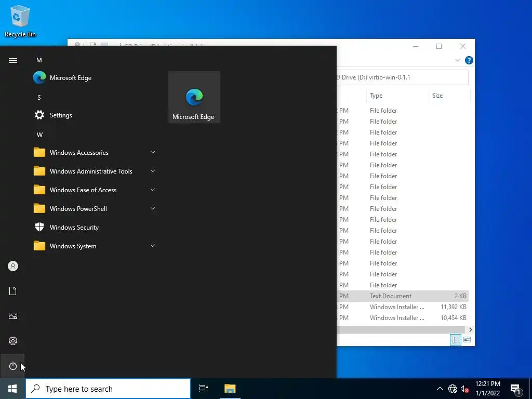Select the Text Document row
This screenshot has width=532, height=399.
[x=403, y=296]
